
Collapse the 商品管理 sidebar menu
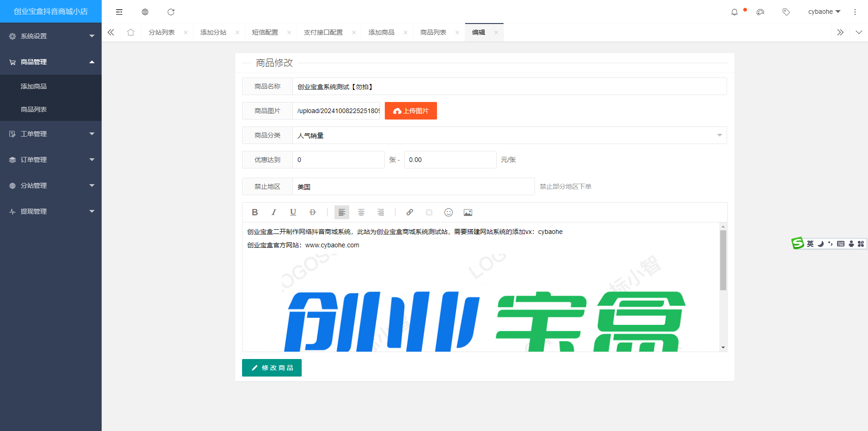[51, 62]
